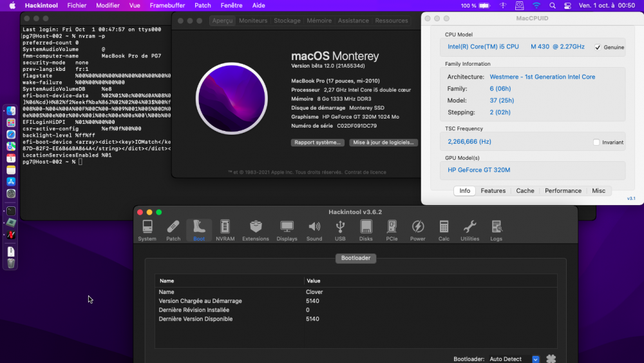Click the Rapport système button
The image size is (644, 363).
317,142
